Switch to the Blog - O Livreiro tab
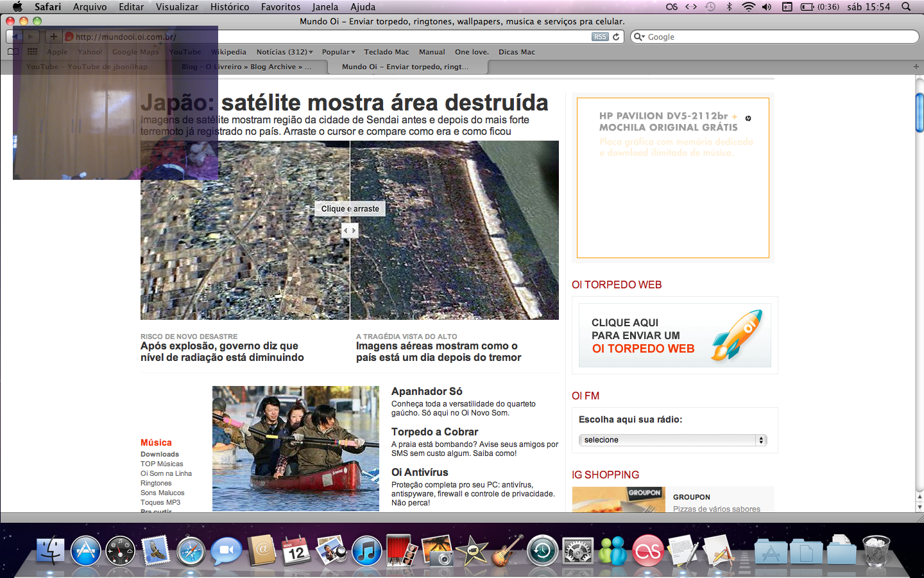This screenshot has width=924, height=578. [246, 67]
